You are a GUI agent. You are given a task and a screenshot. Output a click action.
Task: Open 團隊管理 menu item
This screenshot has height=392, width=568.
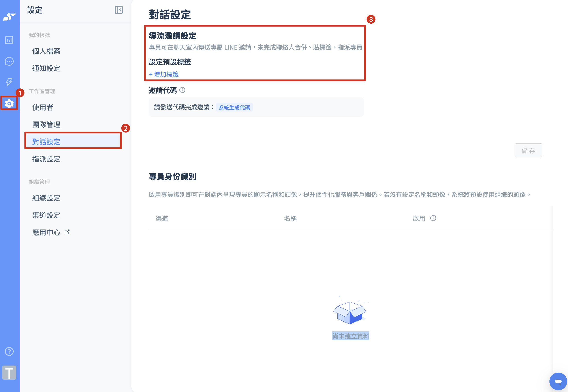[46, 125]
